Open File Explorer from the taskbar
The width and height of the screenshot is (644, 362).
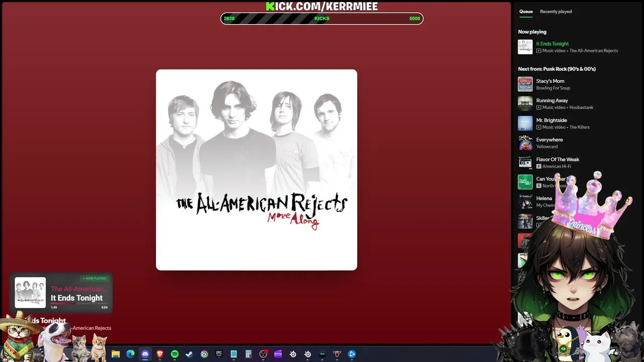(116, 354)
